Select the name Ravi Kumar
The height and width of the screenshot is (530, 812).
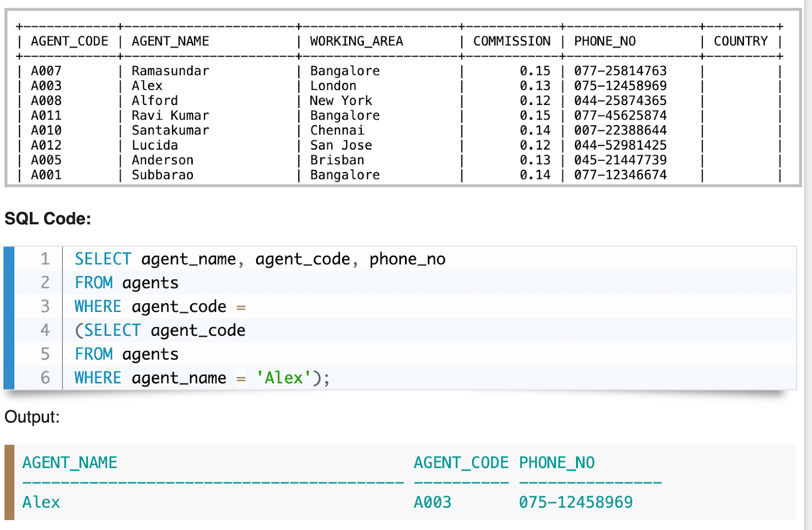tap(170, 115)
